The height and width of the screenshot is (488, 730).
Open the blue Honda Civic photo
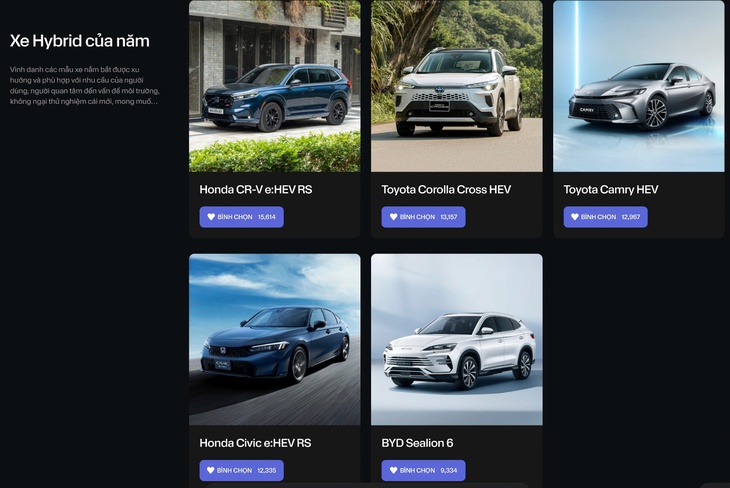(275, 339)
